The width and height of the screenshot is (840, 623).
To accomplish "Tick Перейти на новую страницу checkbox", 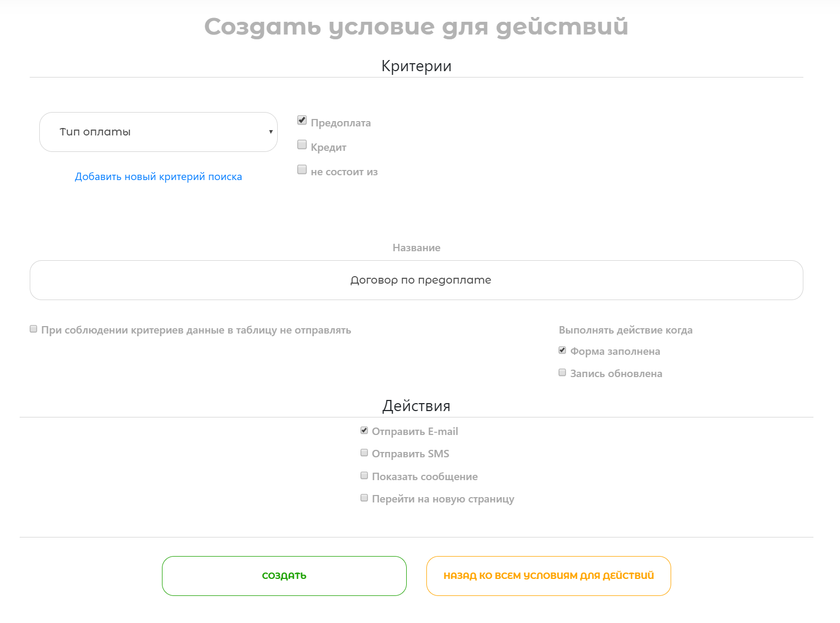I will coord(364,498).
